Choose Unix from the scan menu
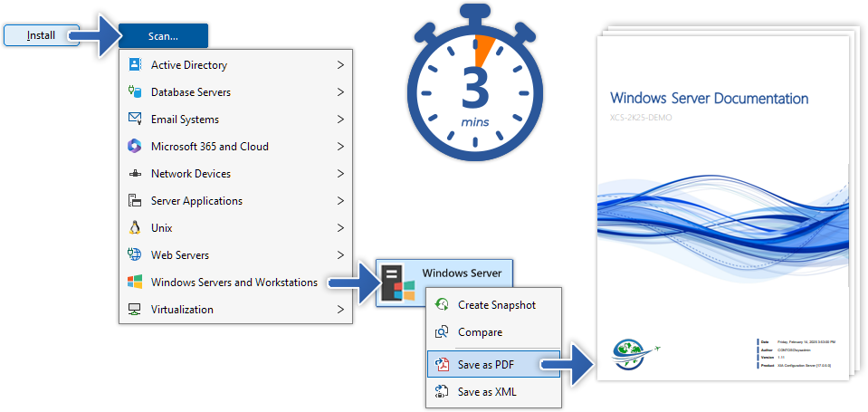Screen dimensions: 868x412 tap(236, 227)
